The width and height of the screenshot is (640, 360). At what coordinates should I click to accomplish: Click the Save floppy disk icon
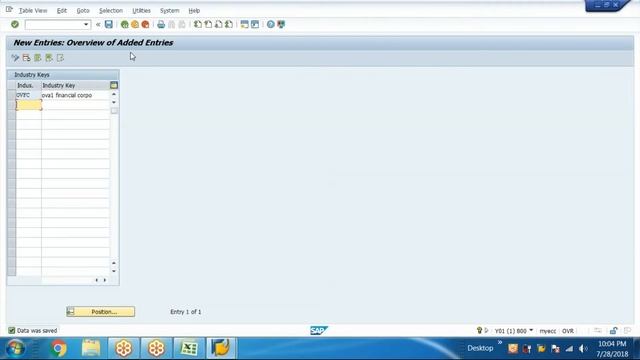(x=109, y=24)
